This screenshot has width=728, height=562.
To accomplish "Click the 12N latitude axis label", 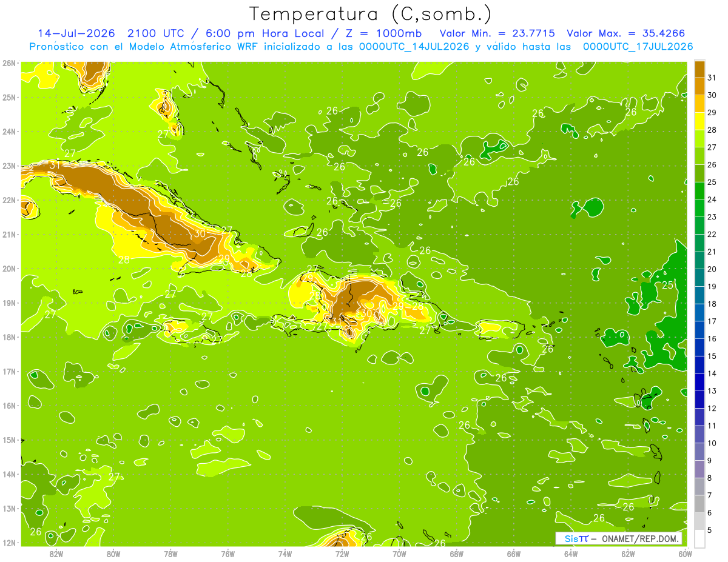I will coord(9,543).
